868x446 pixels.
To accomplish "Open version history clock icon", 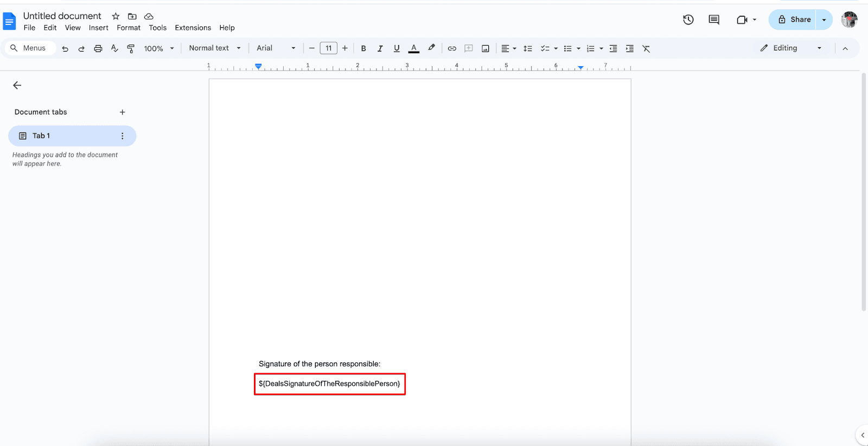I will pyautogui.click(x=688, y=20).
